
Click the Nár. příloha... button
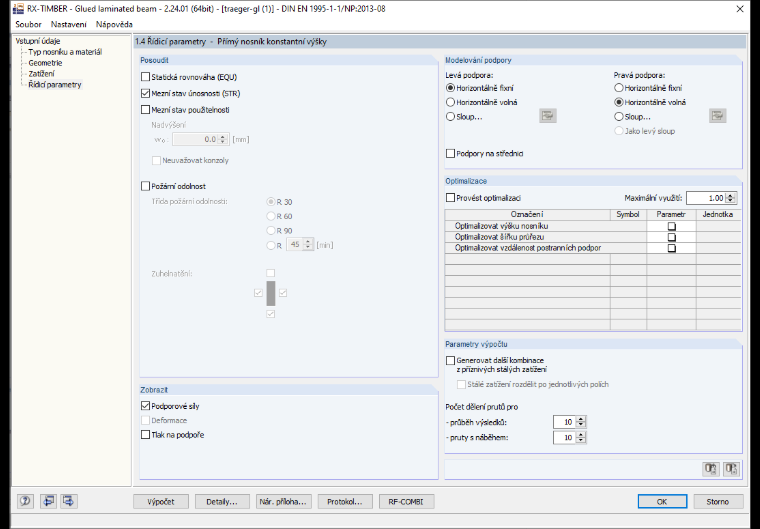pos(283,501)
